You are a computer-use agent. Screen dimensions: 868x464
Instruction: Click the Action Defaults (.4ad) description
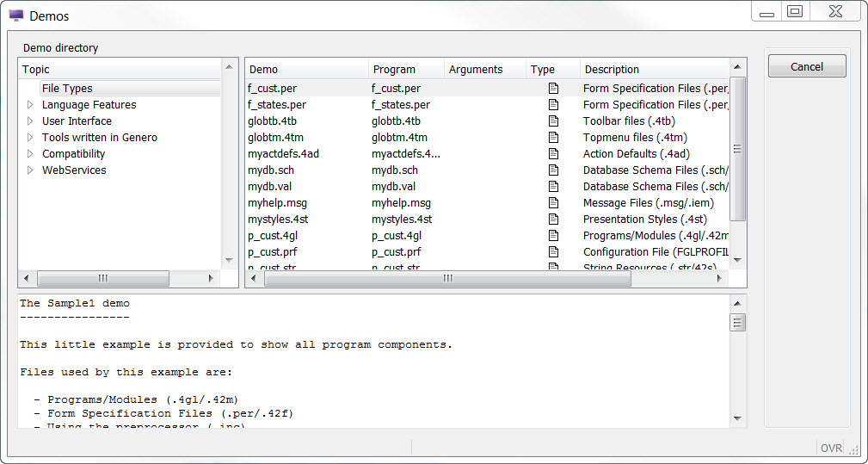tap(636, 153)
